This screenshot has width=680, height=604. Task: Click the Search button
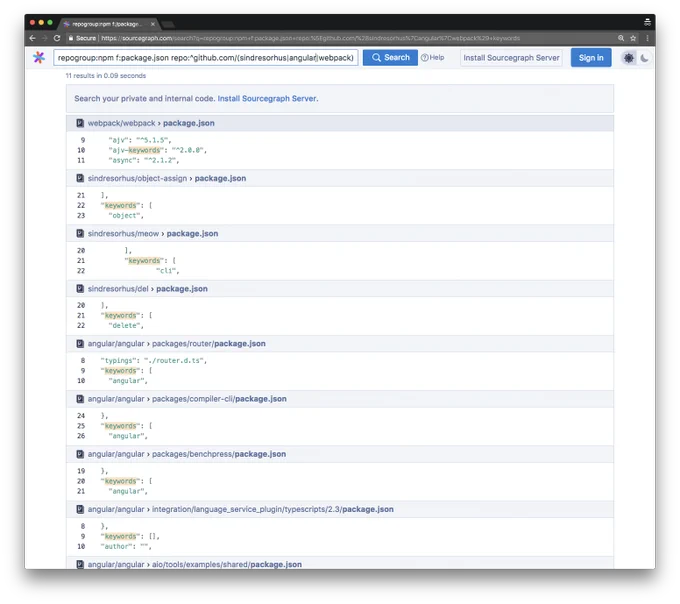tap(390, 58)
